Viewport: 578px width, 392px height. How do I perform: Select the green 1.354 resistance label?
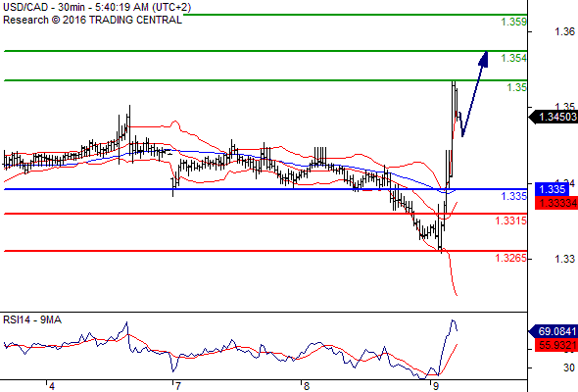(x=514, y=58)
